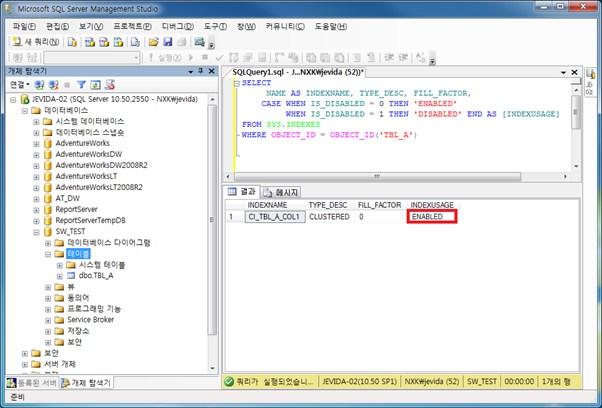
Task: Toggle the Object Explorer auto-hide pin
Action: pos(200,71)
